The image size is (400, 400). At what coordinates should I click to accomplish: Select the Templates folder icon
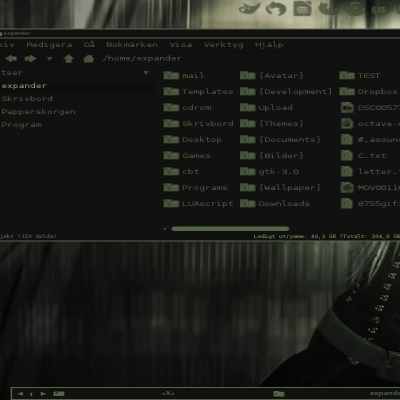tap(171, 92)
